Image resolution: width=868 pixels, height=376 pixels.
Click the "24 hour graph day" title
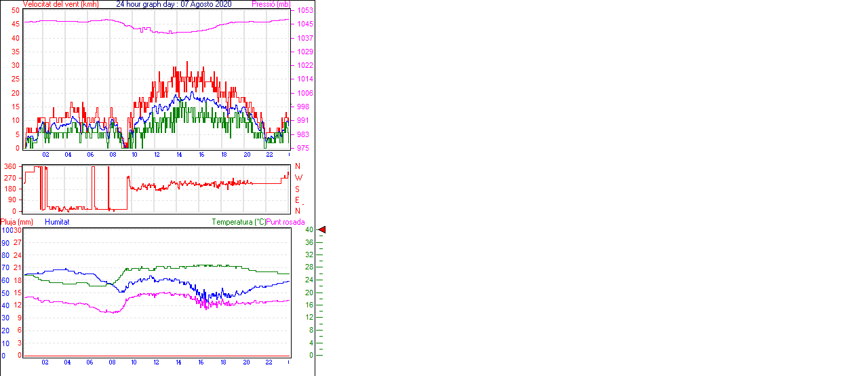point(174,4)
